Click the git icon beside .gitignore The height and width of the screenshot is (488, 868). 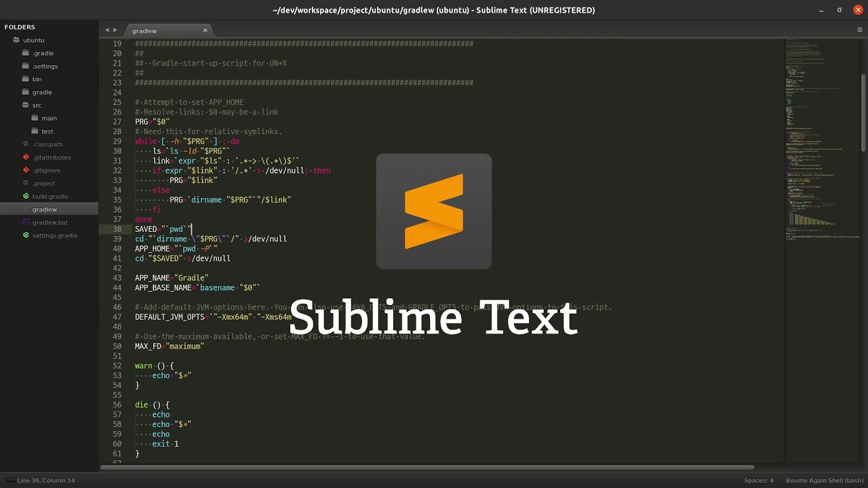click(26, 170)
